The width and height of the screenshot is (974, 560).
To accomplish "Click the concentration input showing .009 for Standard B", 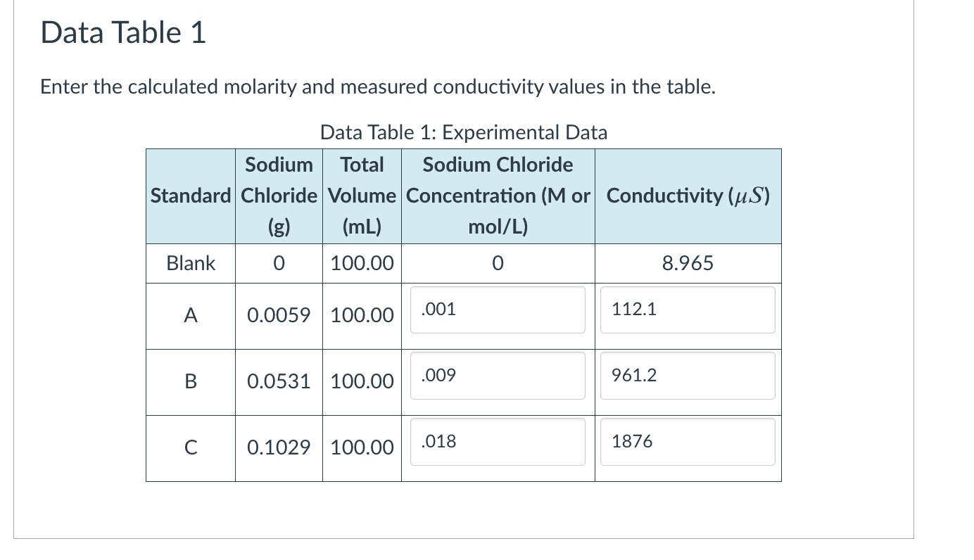I will tap(498, 376).
